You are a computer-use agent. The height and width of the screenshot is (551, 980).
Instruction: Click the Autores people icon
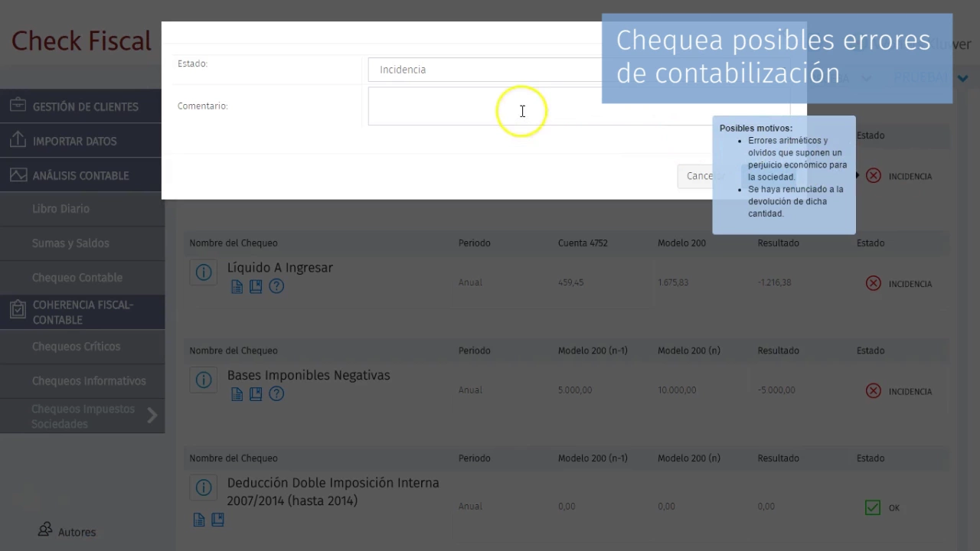pos(45,530)
